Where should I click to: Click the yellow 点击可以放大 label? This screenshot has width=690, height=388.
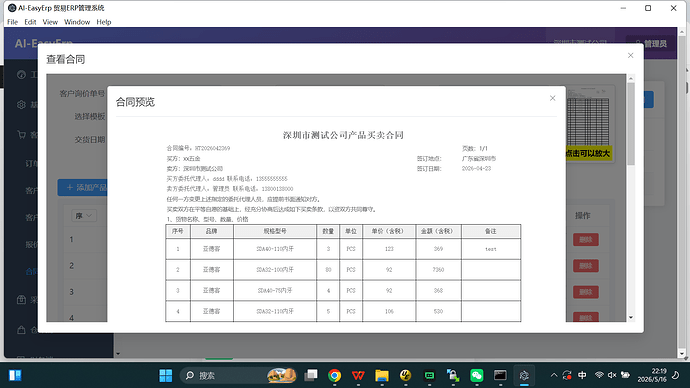coord(588,154)
